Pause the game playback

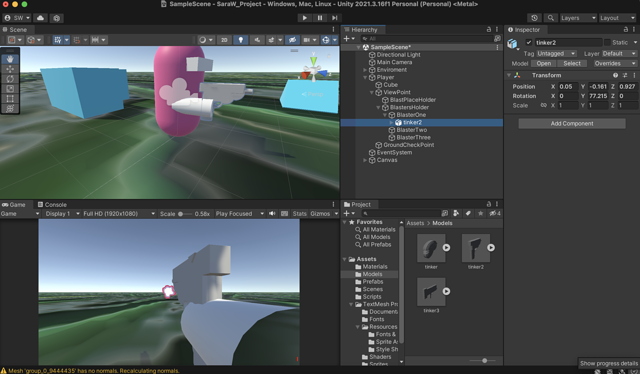pos(320,18)
